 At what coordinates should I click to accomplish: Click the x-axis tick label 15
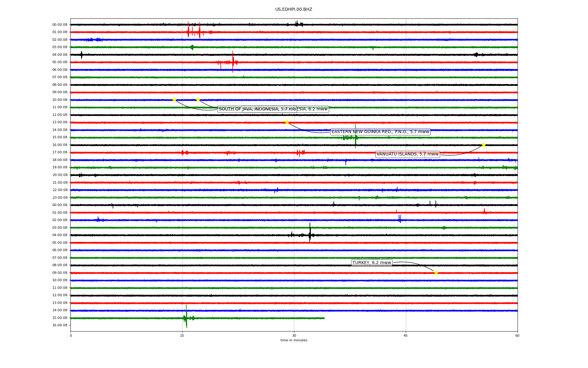[x=182, y=335]
